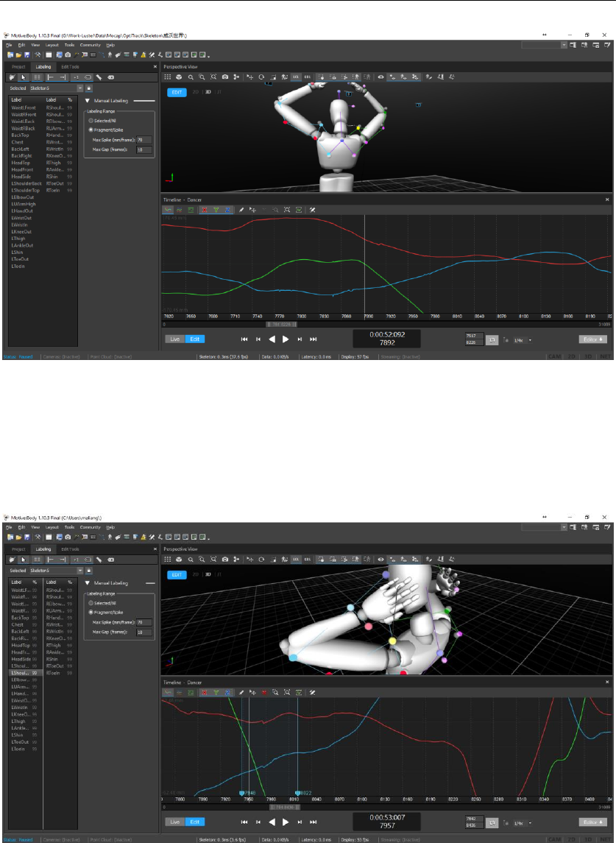This screenshot has width=616, height=843.
Task: Switch to Live mode in top window
Action: point(174,339)
